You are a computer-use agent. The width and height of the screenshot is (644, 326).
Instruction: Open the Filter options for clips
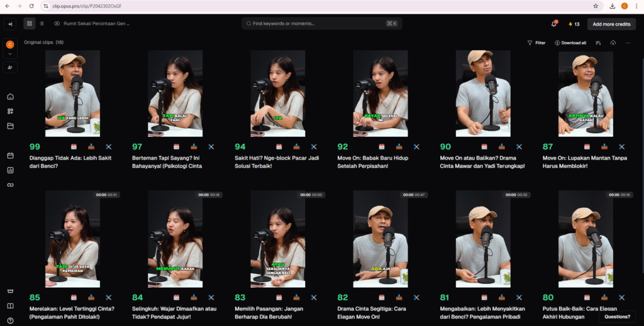tap(536, 43)
